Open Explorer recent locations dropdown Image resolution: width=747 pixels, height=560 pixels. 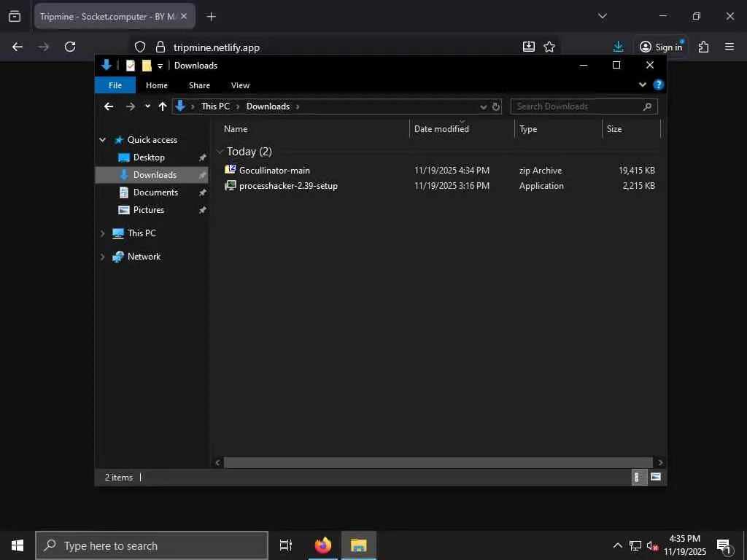click(x=147, y=106)
